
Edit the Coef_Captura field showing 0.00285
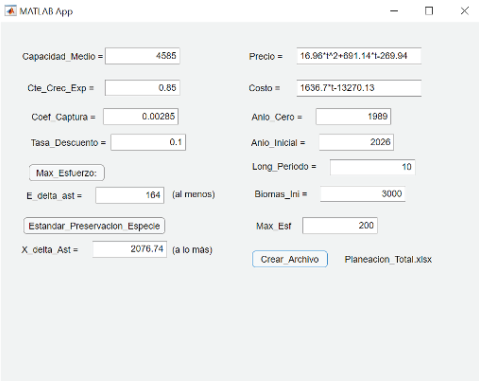[141, 116]
